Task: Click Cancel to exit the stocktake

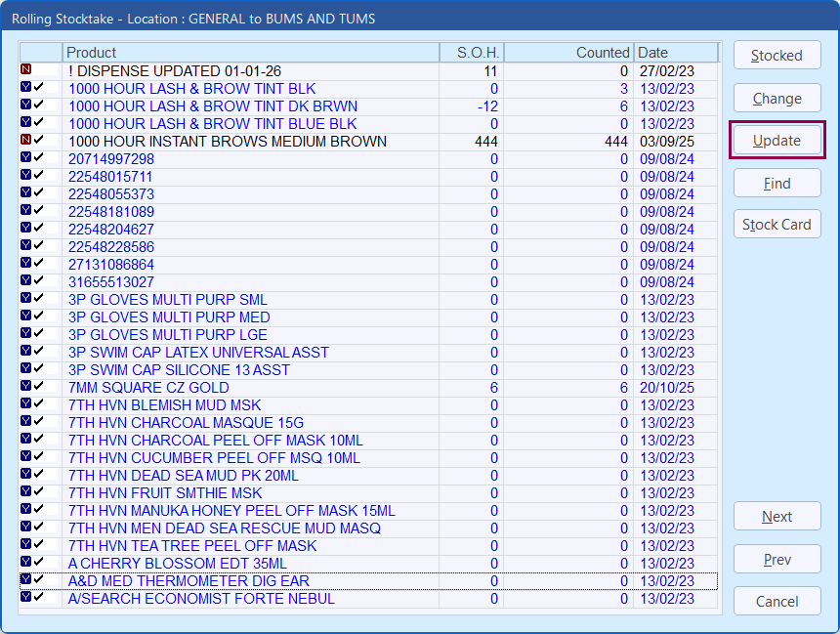Action: (777, 602)
